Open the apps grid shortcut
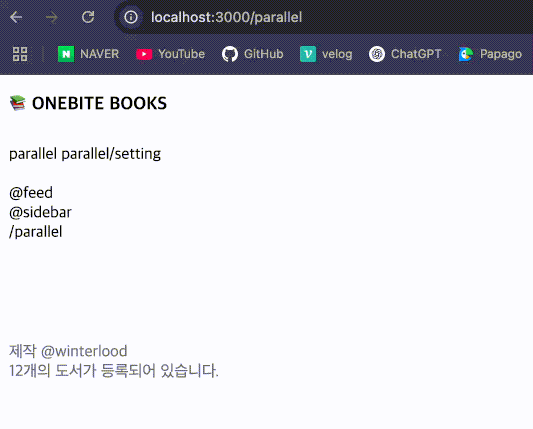Screen dimensions: 533x429 pos(20,54)
